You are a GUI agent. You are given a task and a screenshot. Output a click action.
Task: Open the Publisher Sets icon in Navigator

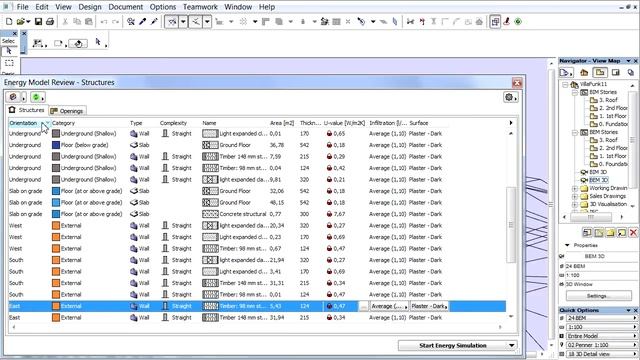click(631, 73)
